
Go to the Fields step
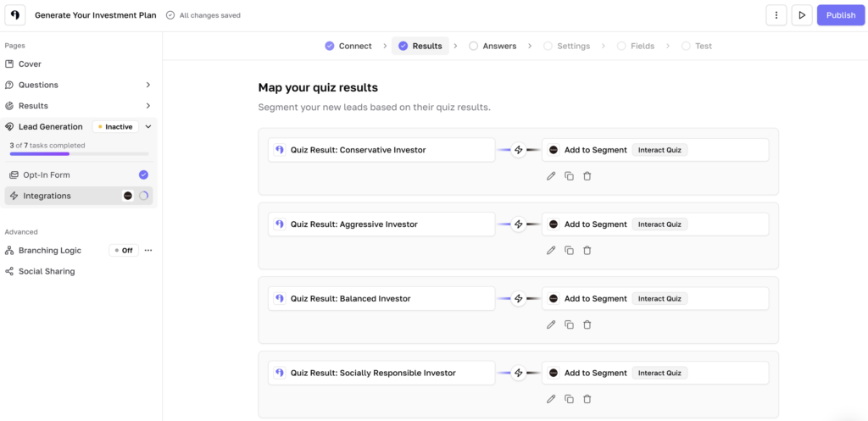[x=636, y=46]
